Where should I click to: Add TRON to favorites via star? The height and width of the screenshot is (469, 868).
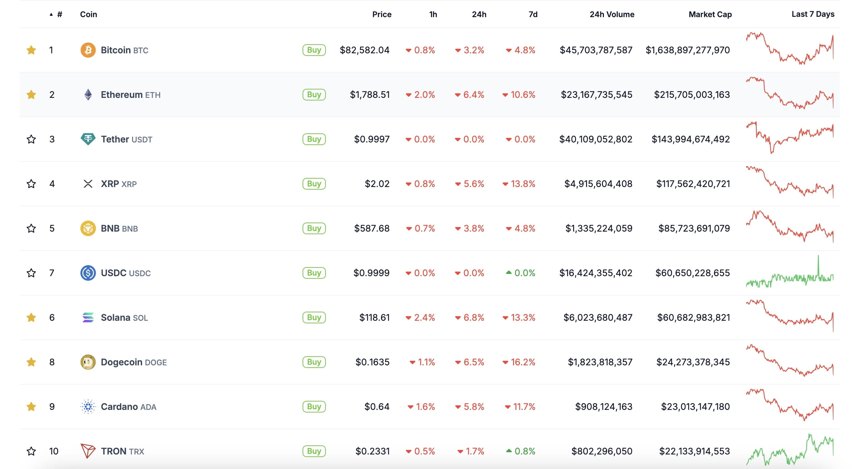31,451
